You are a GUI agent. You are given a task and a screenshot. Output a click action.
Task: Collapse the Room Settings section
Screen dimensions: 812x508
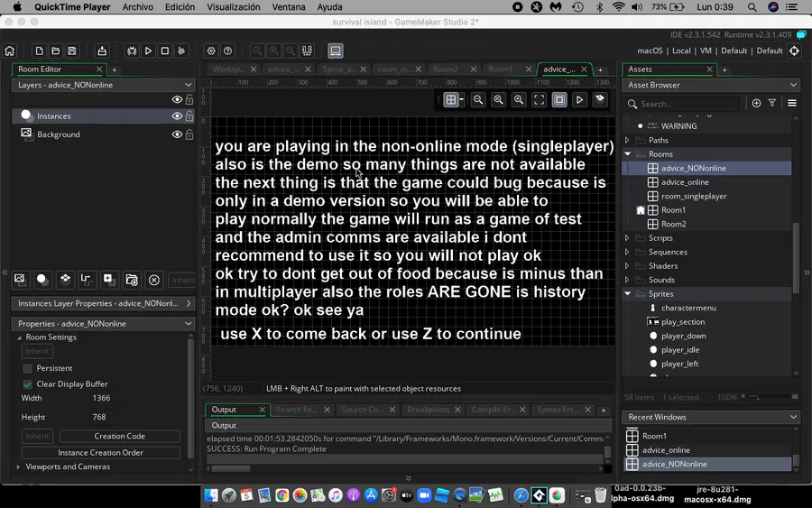click(19, 337)
